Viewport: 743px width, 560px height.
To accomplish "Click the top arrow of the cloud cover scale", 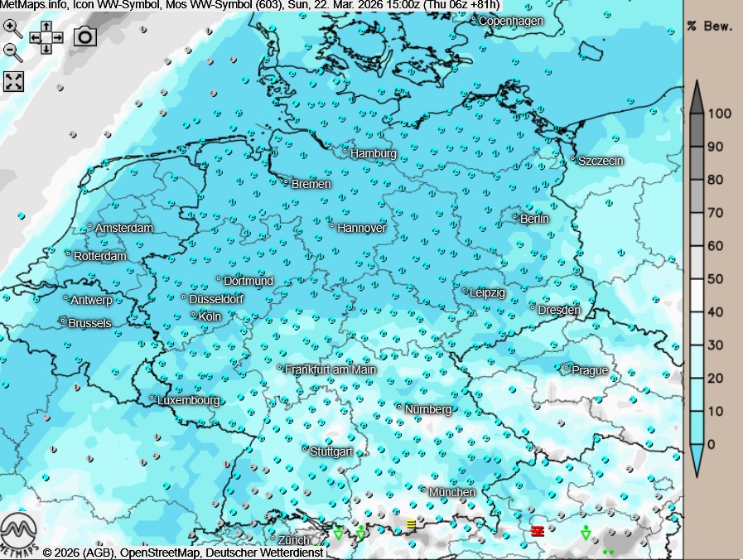I will (697, 97).
